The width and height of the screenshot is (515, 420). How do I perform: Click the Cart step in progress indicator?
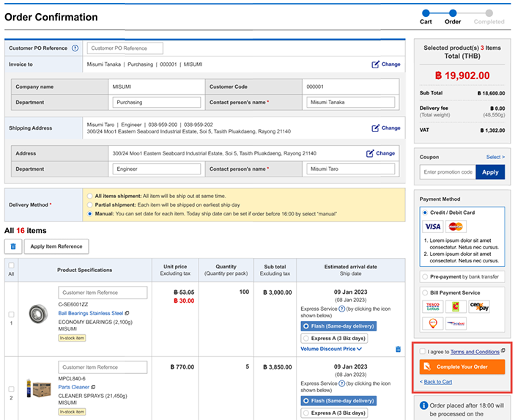coord(426,12)
